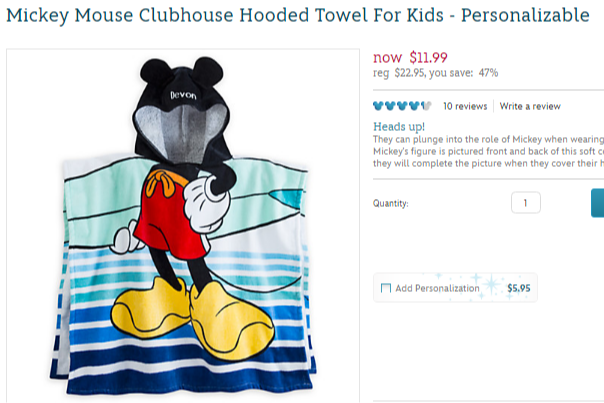
Task: Click the second Mickey head rating icon
Action: (x=390, y=106)
